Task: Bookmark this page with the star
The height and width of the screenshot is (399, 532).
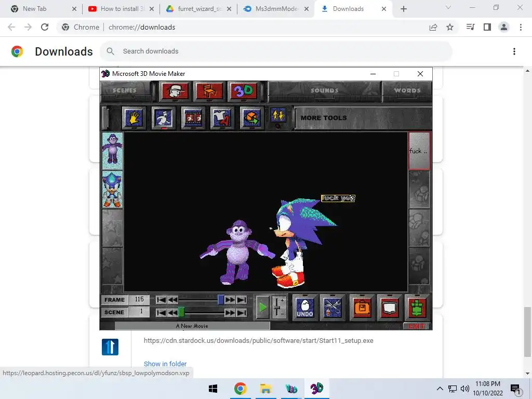Action: (450, 27)
